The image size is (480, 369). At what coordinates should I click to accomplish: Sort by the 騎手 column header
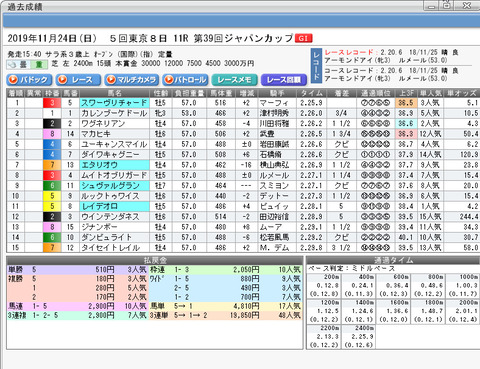(x=277, y=93)
